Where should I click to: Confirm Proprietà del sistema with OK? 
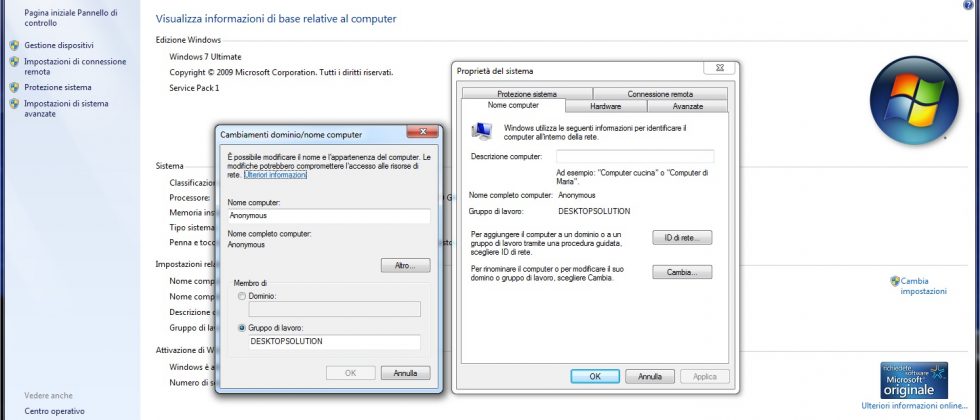point(595,376)
